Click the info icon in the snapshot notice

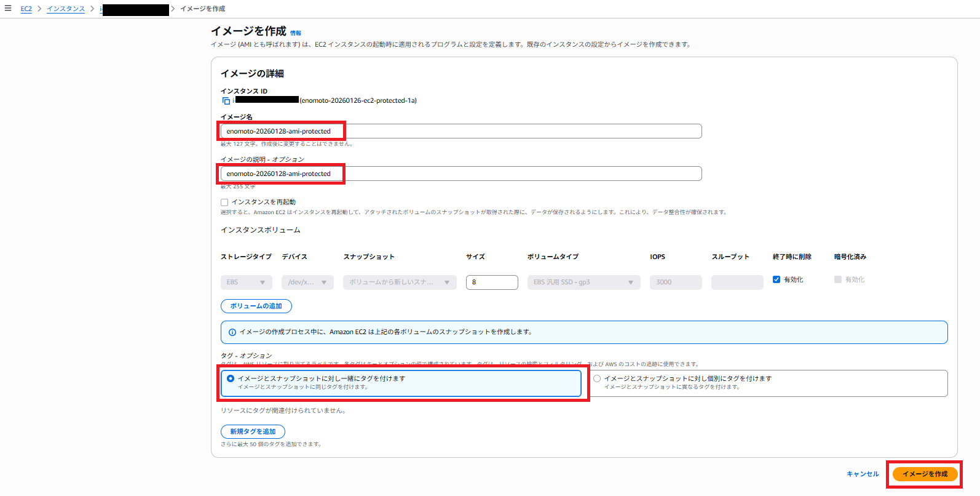[232, 332]
